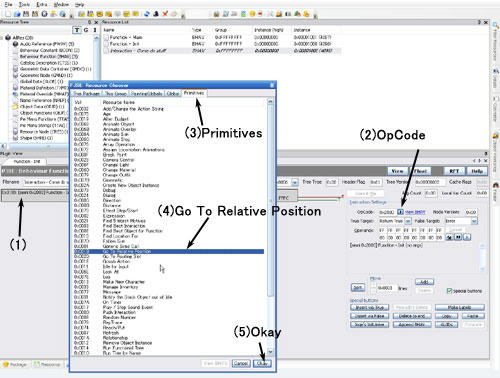The height and width of the screenshot is (378, 500).
Task: Click the operand wizard icon beside operand bytes
Action: [450, 237]
